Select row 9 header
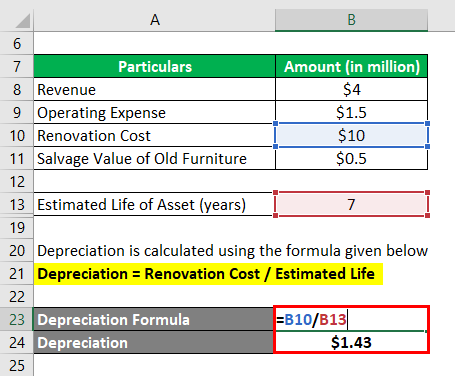455x376 pixels. [x=17, y=112]
